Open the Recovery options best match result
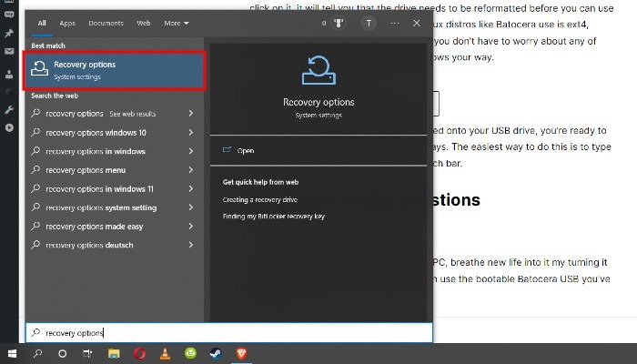 pyautogui.click(x=114, y=70)
